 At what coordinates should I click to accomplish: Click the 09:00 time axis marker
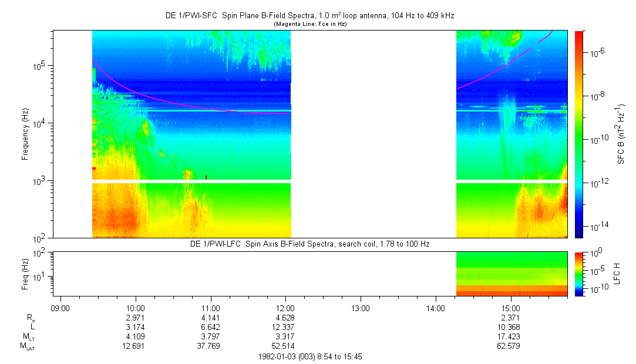[x=60, y=308]
